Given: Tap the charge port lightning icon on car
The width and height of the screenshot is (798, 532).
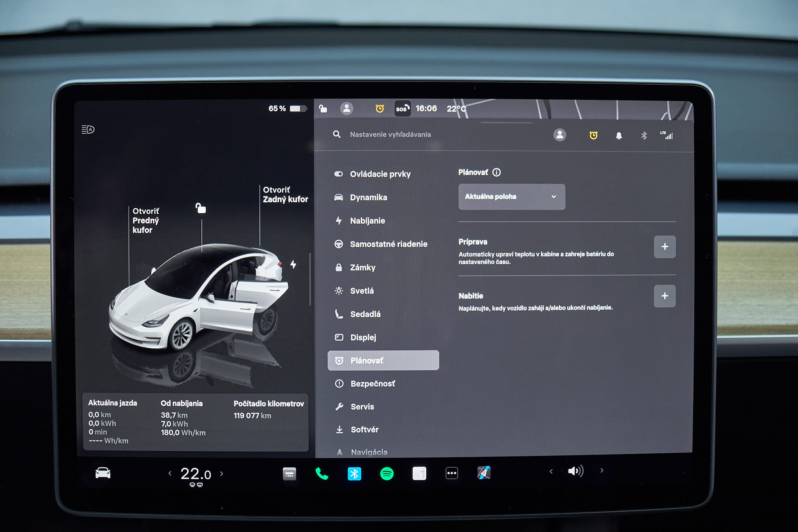Looking at the screenshot, I should click(293, 265).
